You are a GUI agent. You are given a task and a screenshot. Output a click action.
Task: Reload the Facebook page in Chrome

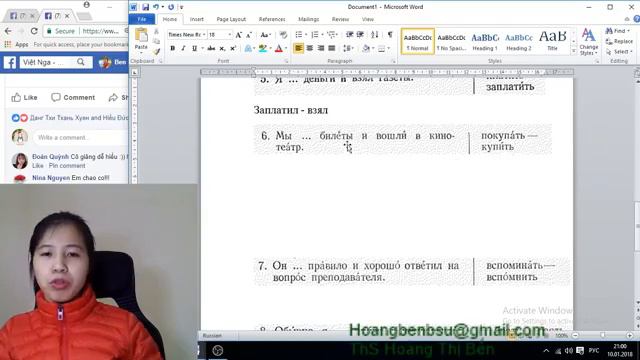[34, 31]
